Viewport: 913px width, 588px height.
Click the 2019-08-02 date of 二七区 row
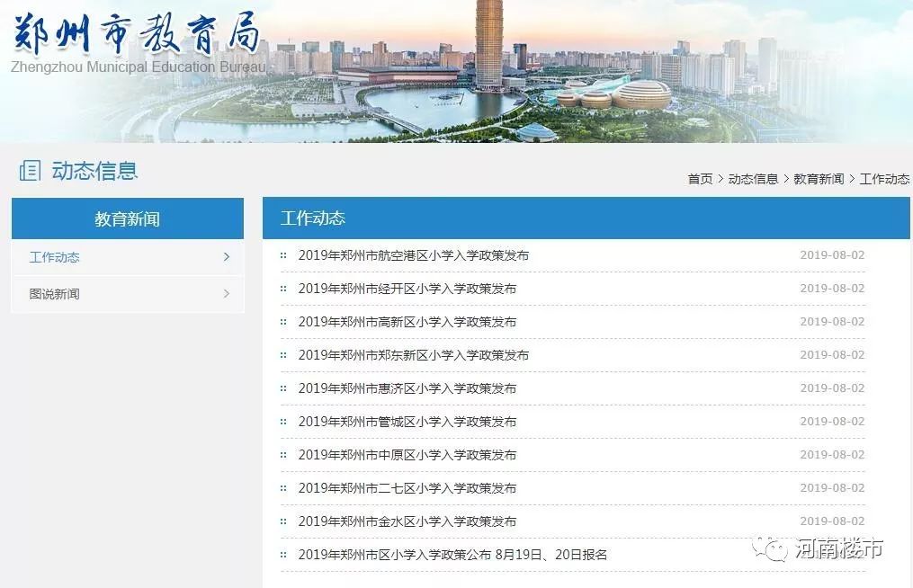[832, 487]
